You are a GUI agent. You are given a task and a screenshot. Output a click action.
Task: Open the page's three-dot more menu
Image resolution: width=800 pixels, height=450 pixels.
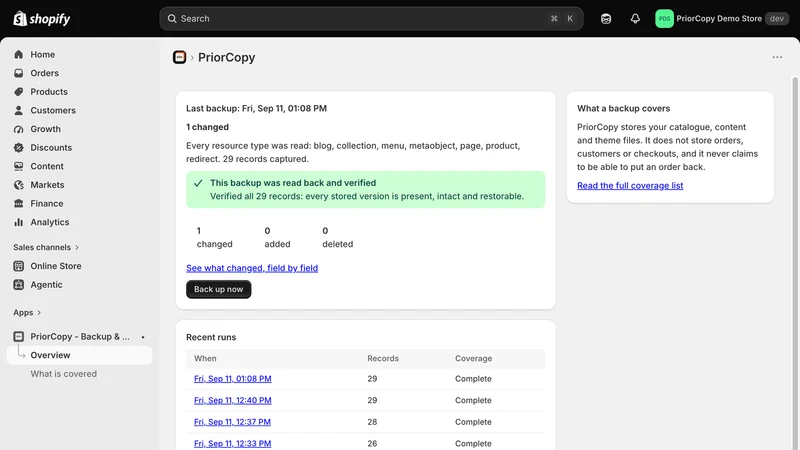point(777,57)
